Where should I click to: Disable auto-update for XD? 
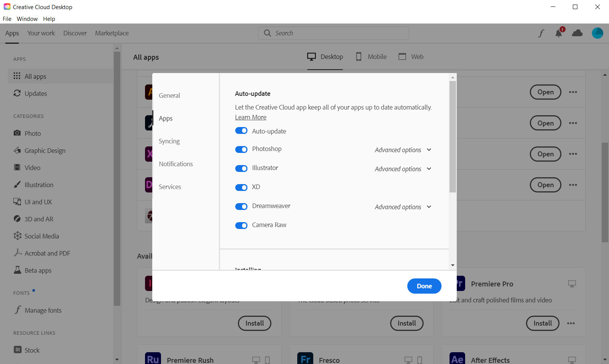click(x=241, y=187)
